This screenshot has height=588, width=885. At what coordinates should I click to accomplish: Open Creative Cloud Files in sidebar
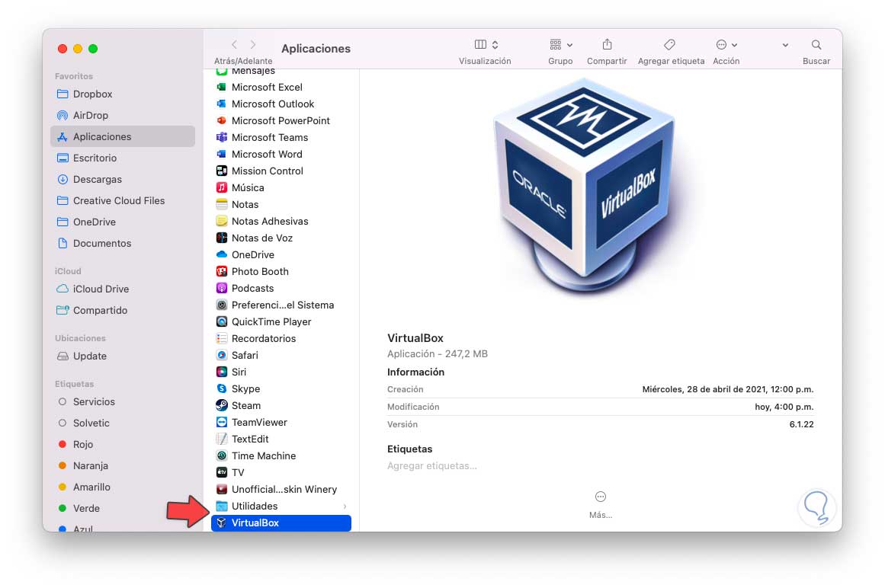click(123, 201)
